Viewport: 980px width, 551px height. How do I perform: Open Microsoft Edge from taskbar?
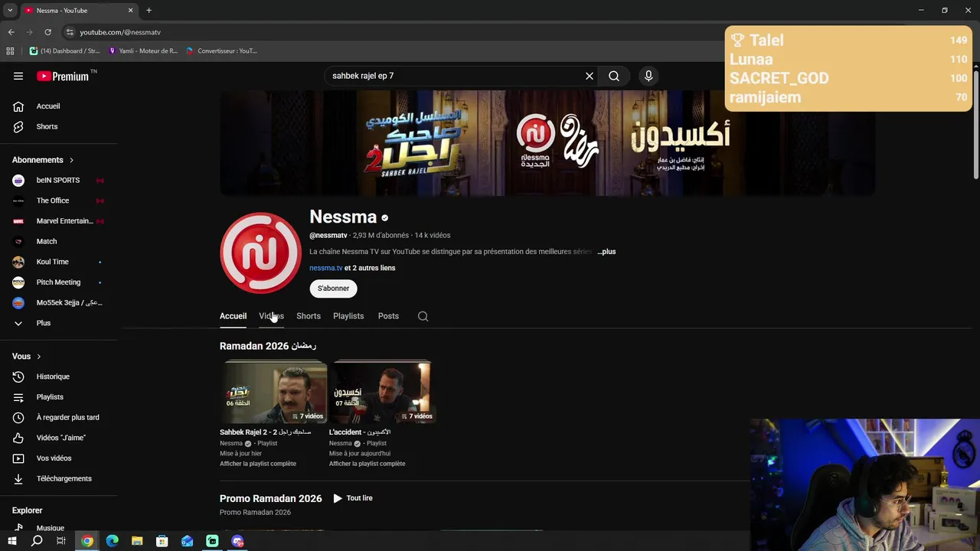[x=112, y=541]
